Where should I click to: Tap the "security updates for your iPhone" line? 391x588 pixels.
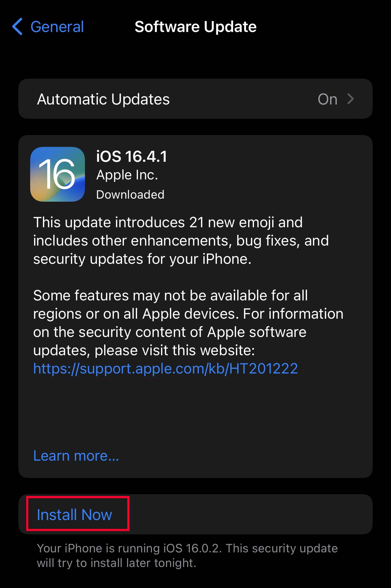(142, 259)
